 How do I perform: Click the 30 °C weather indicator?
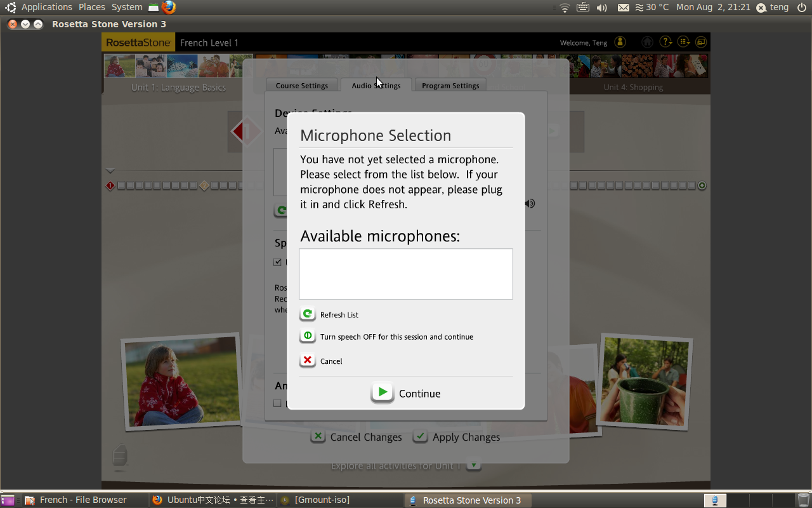pos(652,7)
